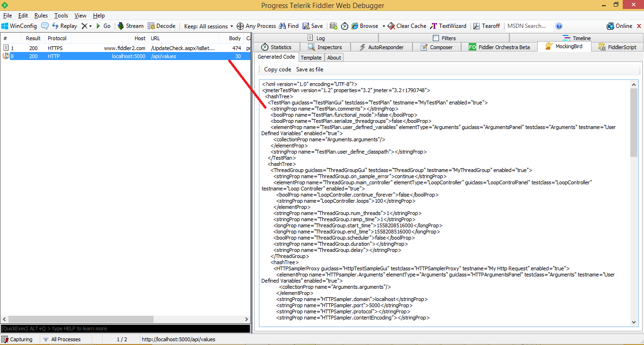Click Clear Cache in toolbar
Screen dimensions: 644x345
tap(407, 26)
